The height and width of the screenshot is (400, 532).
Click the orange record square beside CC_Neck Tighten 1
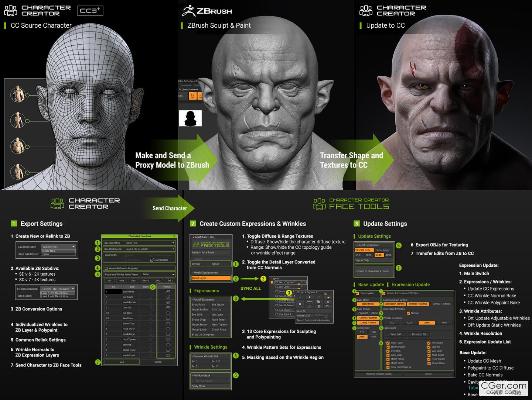pyautogui.click(x=272, y=282)
